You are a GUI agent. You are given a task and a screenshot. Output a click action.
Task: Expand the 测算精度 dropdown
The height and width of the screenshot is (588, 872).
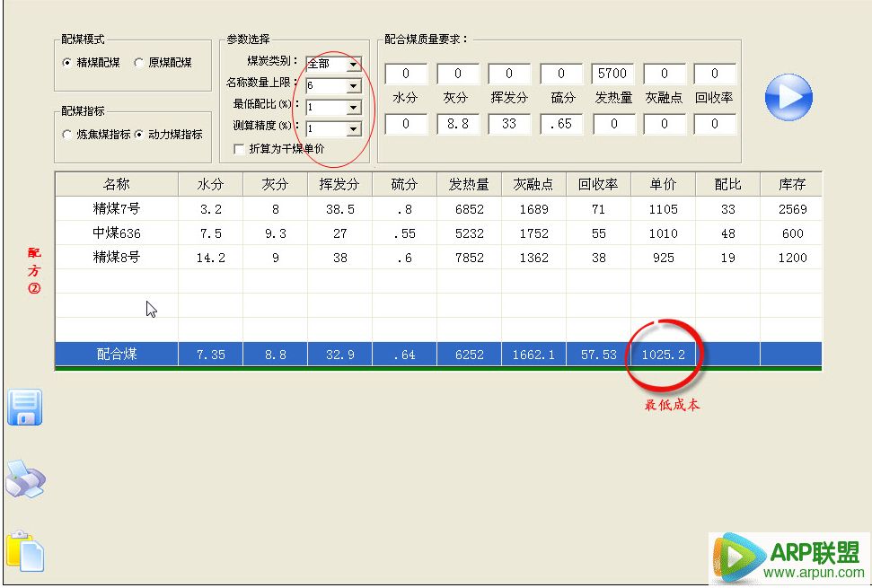pyautogui.click(x=354, y=129)
